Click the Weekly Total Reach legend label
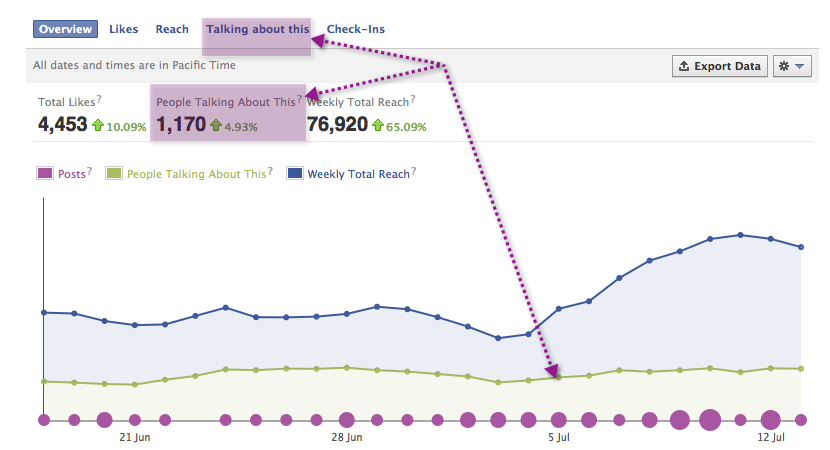 click(x=358, y=174)
